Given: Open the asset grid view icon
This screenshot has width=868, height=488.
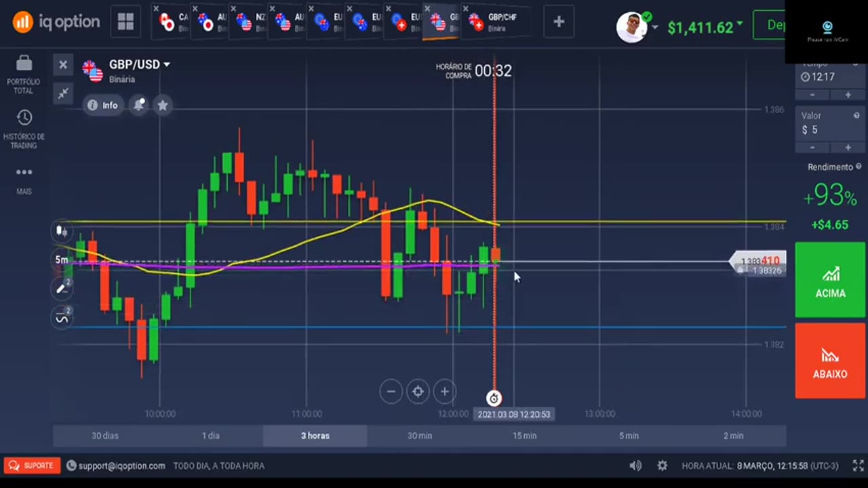Looking at the screenshot, I should [125, 22].
